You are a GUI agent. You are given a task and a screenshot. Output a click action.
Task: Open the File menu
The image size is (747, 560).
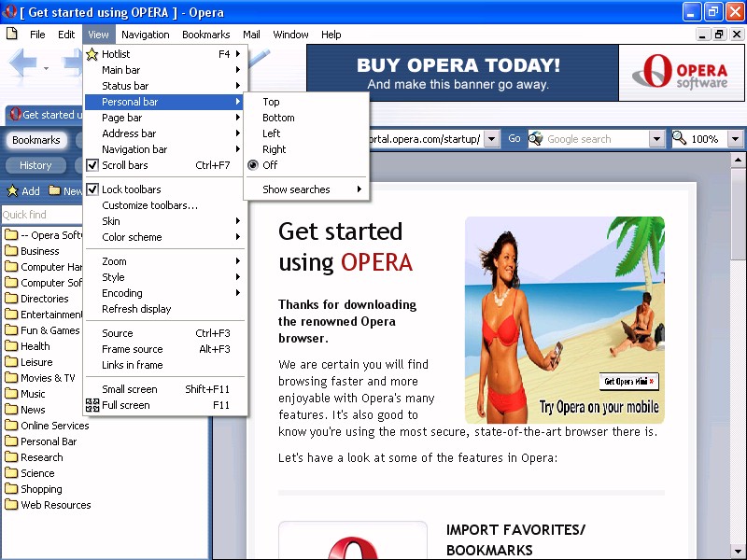[37, 35]
